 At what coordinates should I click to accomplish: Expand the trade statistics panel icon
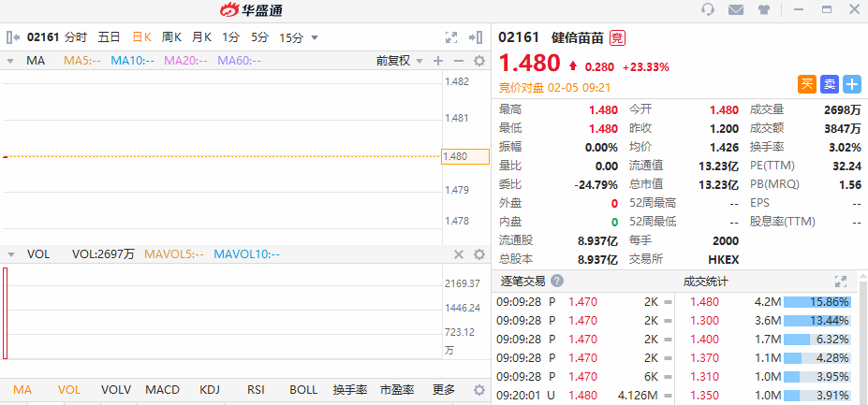pos(841,281)
